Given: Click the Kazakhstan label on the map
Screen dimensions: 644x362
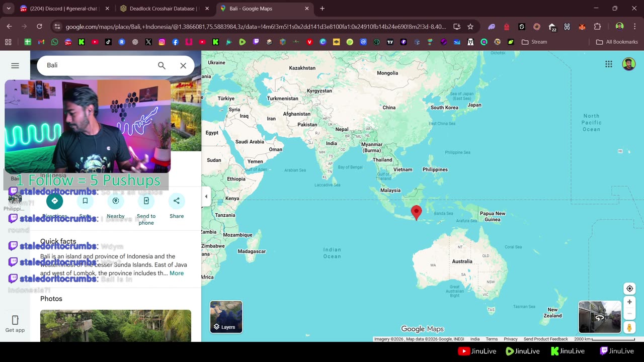Looking at the screenshot, I should 302,68.
